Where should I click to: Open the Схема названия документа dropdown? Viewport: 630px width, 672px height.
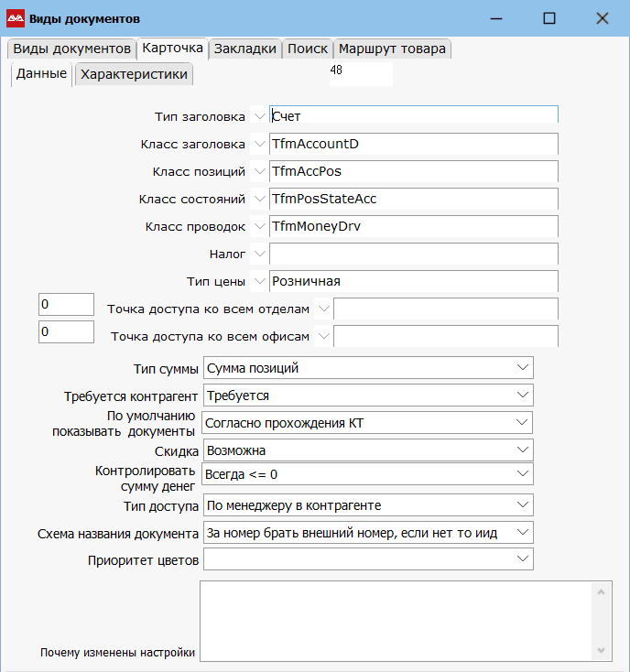[523, 532]
